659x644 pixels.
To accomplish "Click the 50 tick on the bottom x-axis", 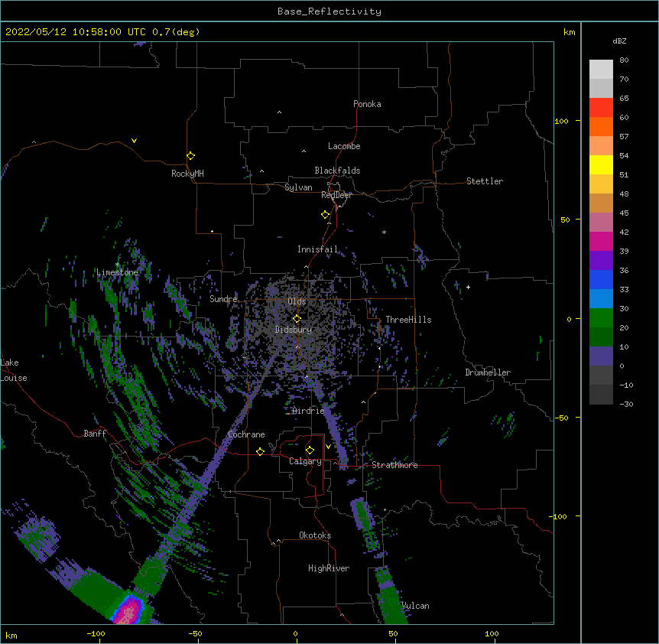I will [x=394, y=633].
